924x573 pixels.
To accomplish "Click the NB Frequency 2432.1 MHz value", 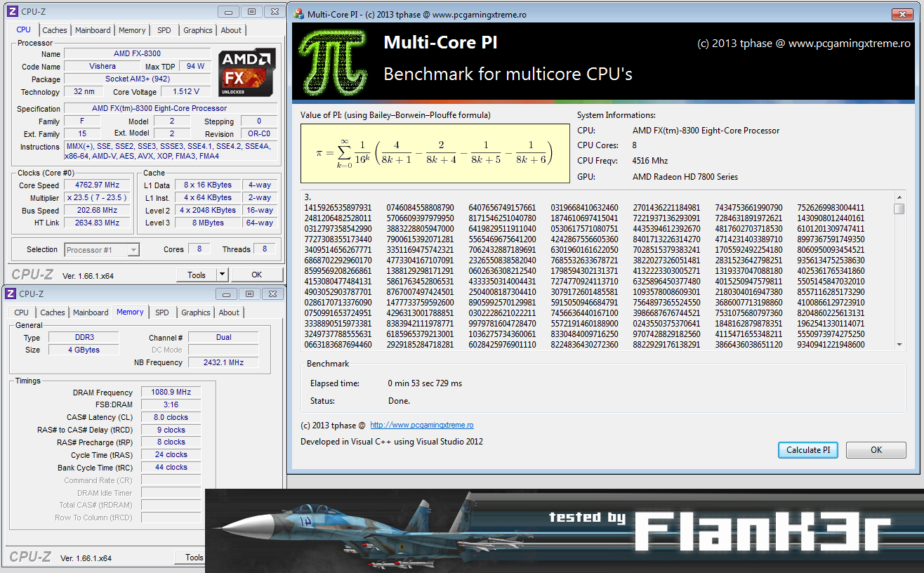I will pos(223,362).
